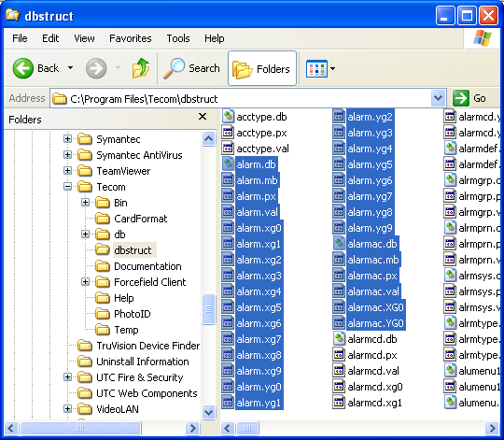
Task: Expand the Symantec folder node
Action: click(67, 138)
